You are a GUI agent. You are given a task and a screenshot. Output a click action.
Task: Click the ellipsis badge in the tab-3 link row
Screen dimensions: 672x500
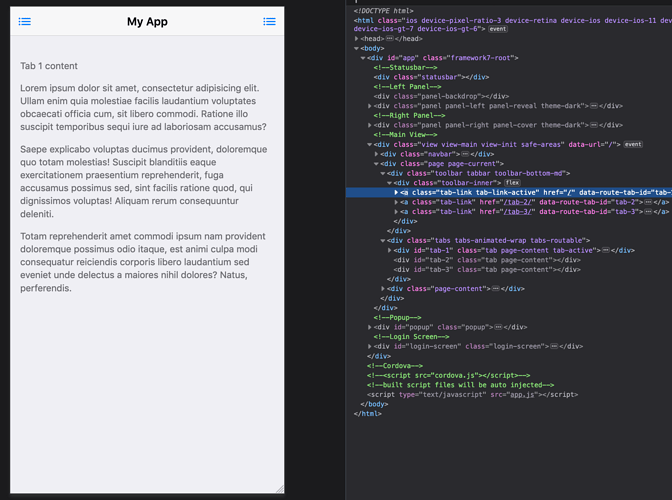click(648, 212)
